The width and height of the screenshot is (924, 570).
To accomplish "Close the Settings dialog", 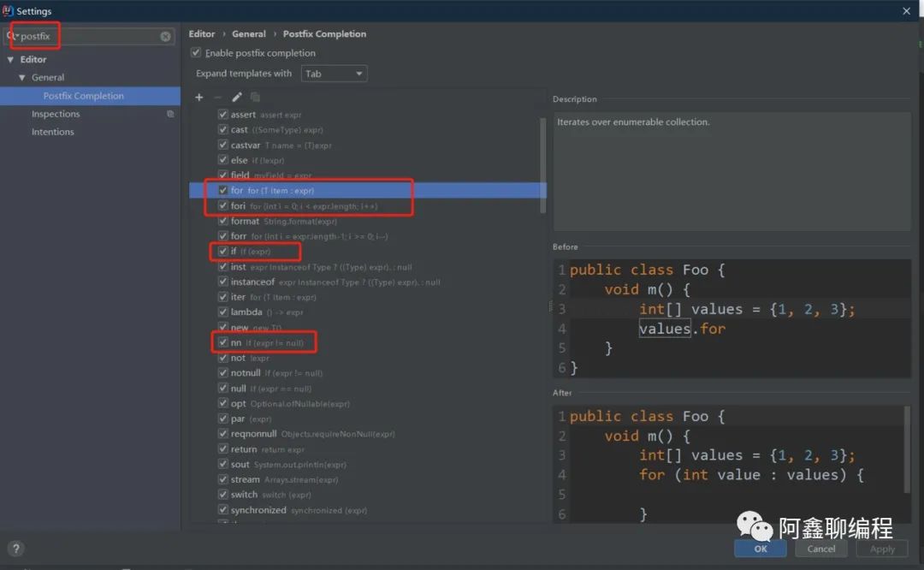I will (x=906, y=11).
